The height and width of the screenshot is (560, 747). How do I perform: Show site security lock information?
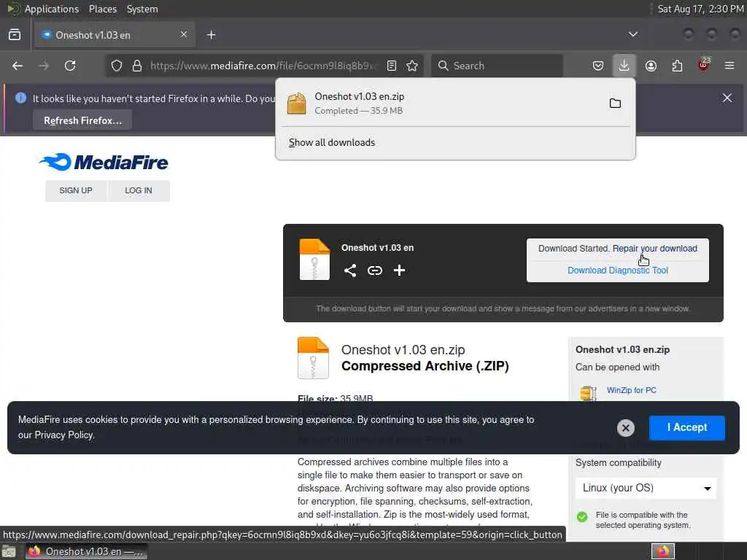pyautogui.click(x=137, y=66)
